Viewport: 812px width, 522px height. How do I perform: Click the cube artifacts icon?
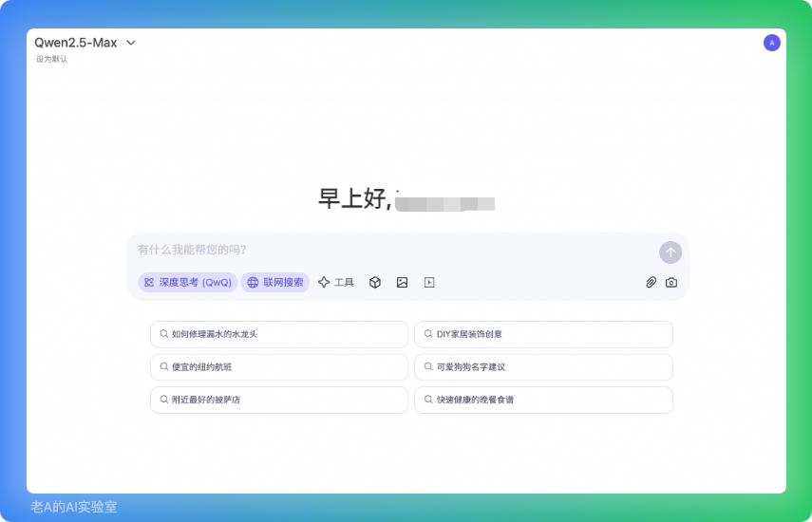[375, 283]
